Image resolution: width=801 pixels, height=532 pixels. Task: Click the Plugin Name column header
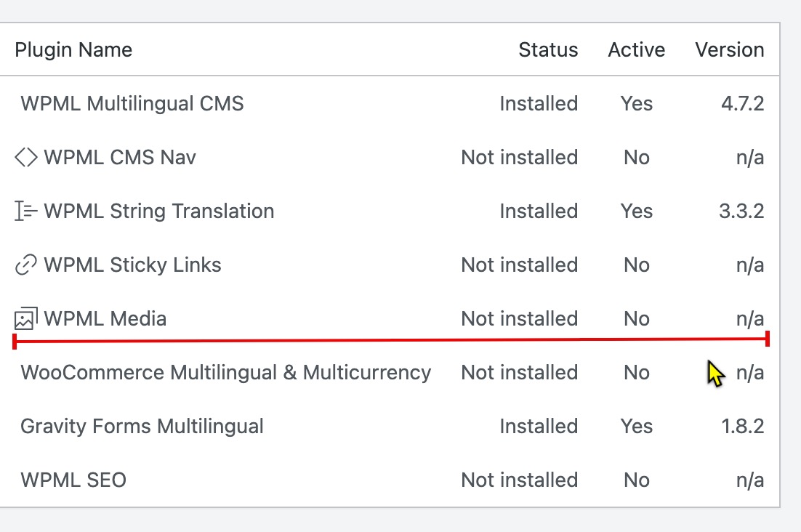point(73,49)
